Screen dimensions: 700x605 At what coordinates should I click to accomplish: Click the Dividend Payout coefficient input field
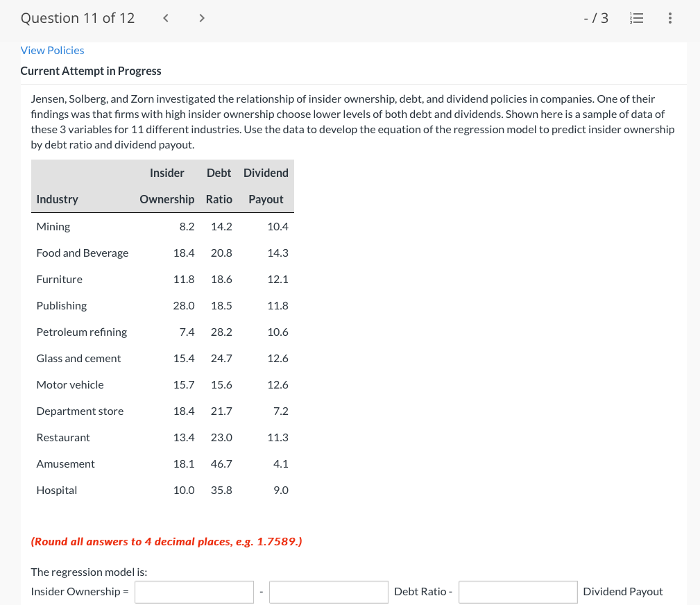pyautogui.click(x=518, y=592)
